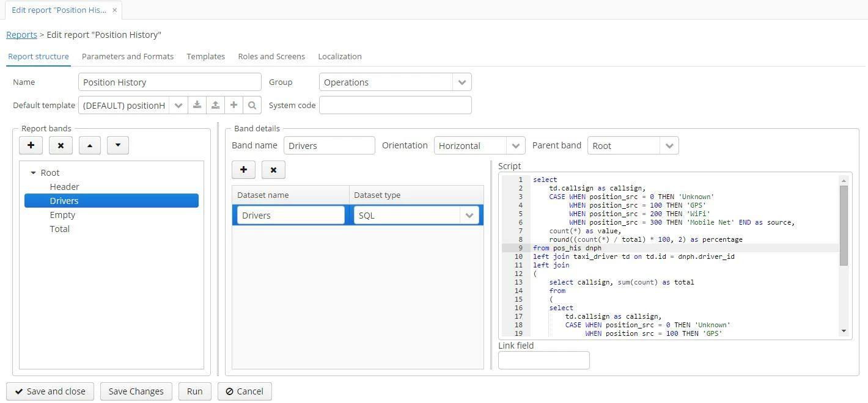
Task: Open the Group dropdown
Action: click(462, 82)
